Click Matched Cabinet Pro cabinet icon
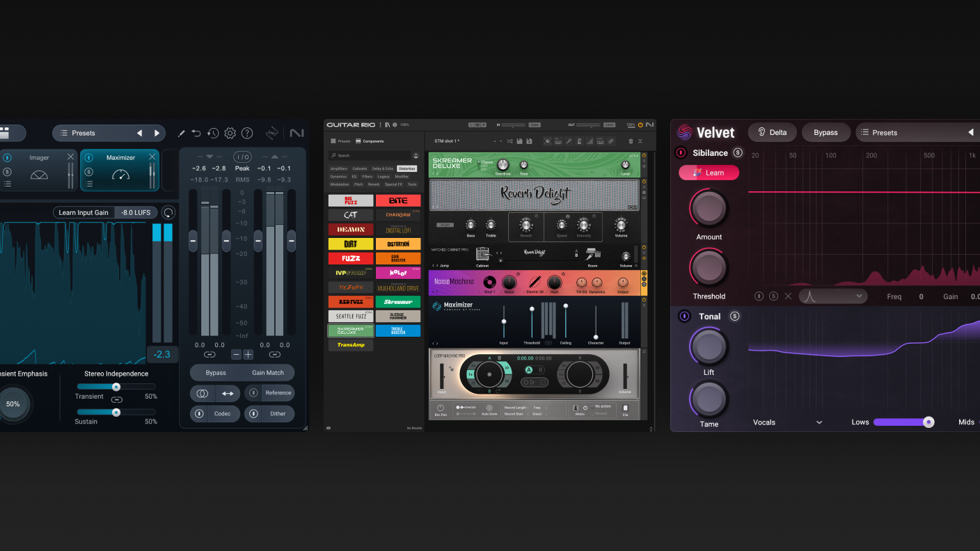The image size is (980, 551). coord(483,255)
